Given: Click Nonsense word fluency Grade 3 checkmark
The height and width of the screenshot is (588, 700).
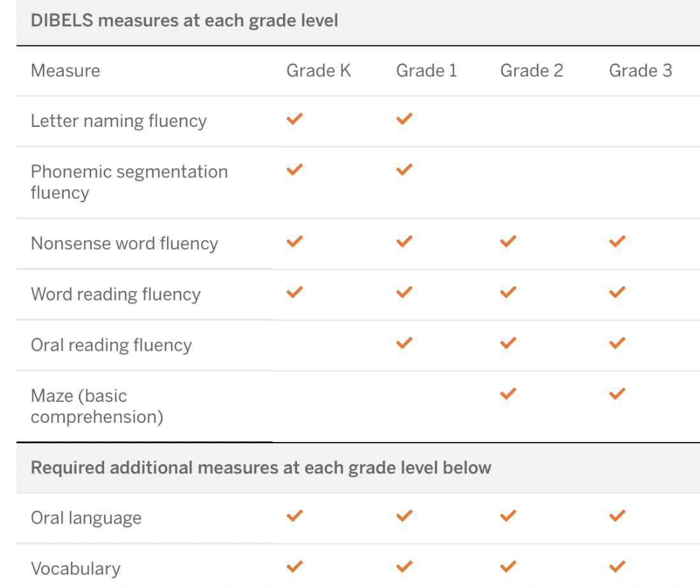Looking at the screenshot, I should click(x=617, y=241).
